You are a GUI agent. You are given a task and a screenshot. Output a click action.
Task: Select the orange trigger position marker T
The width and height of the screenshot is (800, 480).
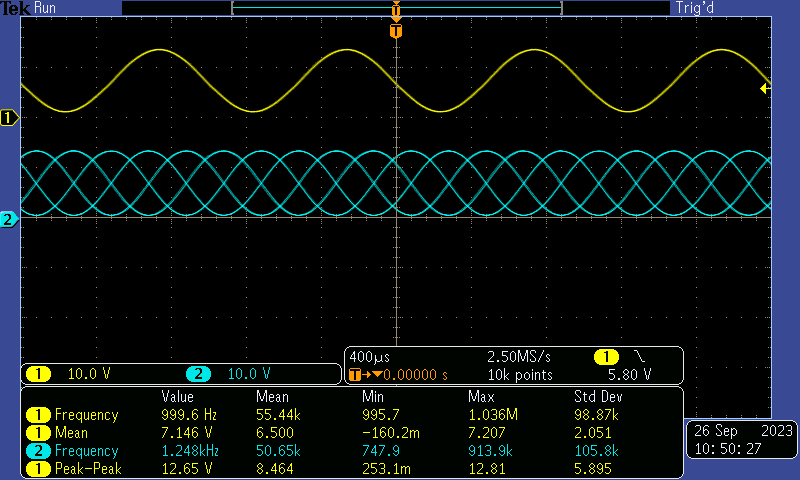(x=396, y=31)
